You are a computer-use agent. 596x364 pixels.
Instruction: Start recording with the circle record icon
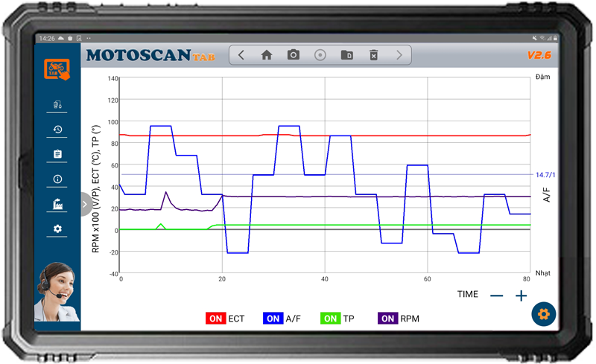click(320, 55)
